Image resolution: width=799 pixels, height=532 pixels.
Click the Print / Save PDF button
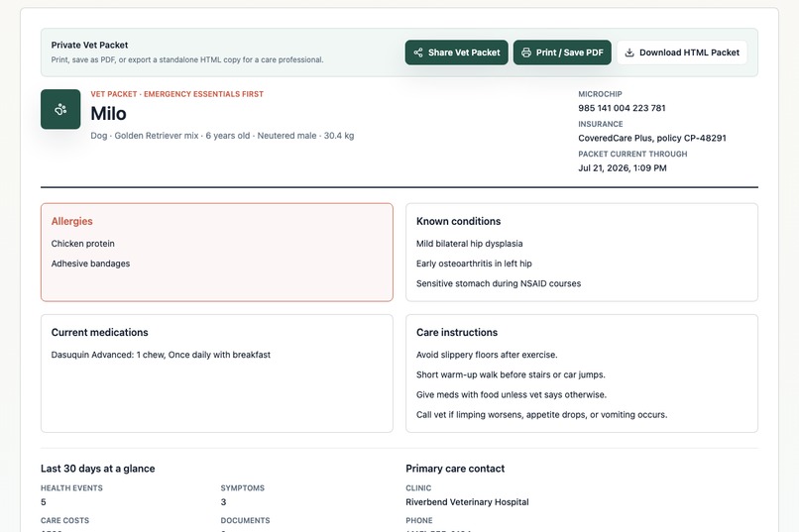(562, 53)
